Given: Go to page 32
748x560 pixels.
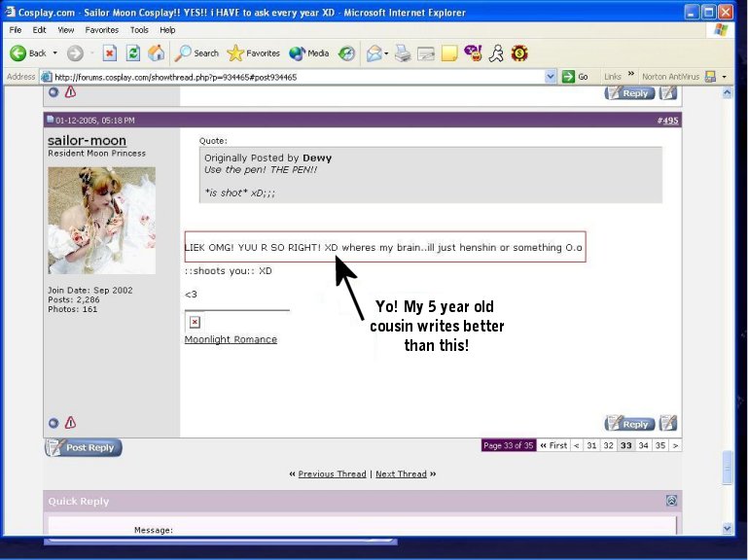Looking at the screenshot, I should click(608, 445).
